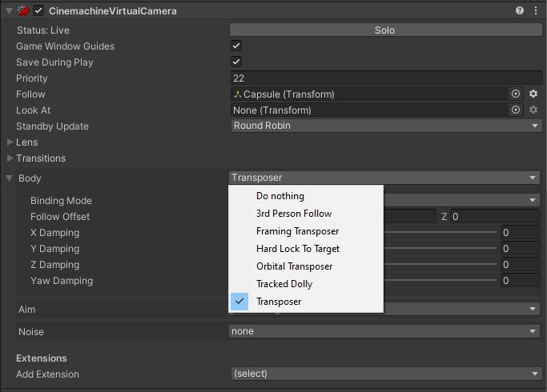The width and height of the screenshot is (547, 392).
Task: Click the CinemachineVirtualCamera component icon
Action: pyautogui.click(x=23, y=10)
